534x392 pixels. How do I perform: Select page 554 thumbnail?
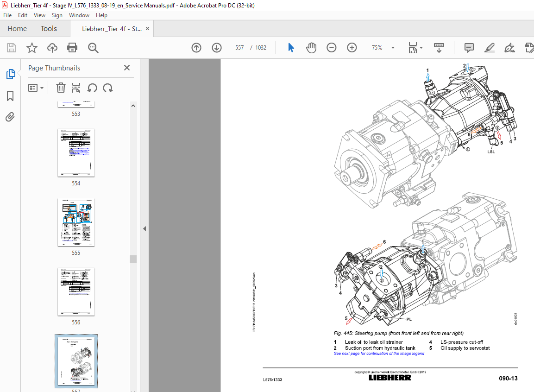[x=76, y=153]
